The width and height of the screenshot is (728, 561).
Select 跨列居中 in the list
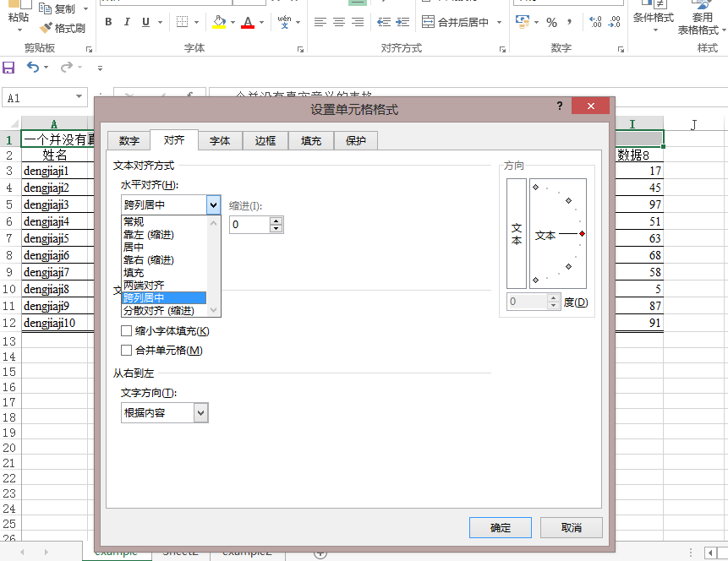click(164, 297)
